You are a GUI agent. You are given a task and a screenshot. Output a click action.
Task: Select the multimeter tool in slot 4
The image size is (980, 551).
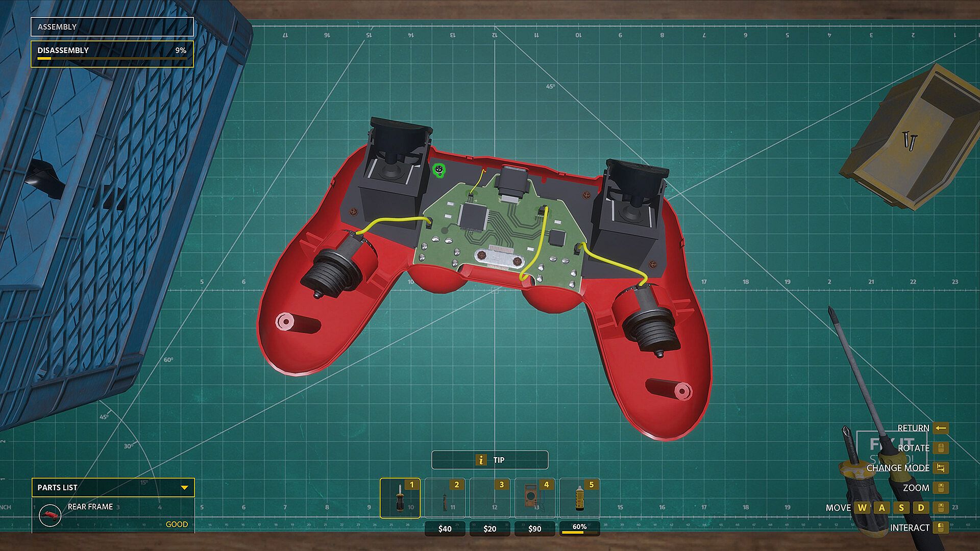pos(534,498)
